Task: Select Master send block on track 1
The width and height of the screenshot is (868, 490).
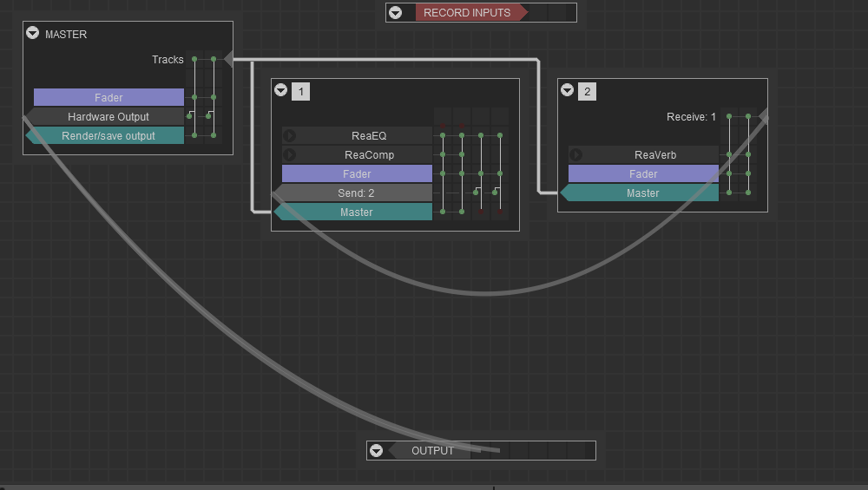Action: pos(353,212)
